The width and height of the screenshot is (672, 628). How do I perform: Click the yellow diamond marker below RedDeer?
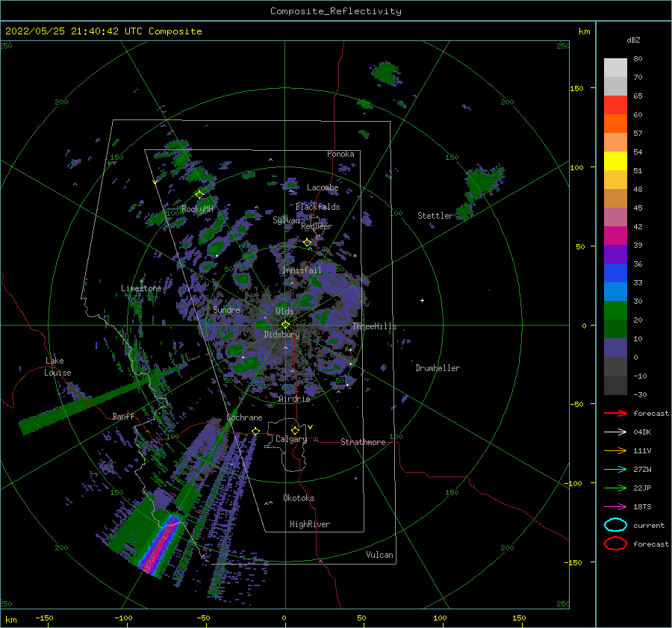308,243
